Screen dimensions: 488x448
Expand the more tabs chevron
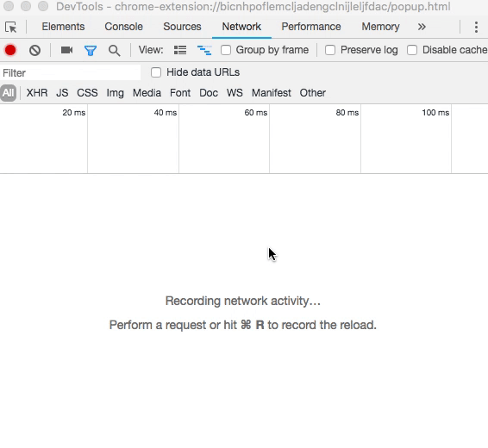click(422, 27)
